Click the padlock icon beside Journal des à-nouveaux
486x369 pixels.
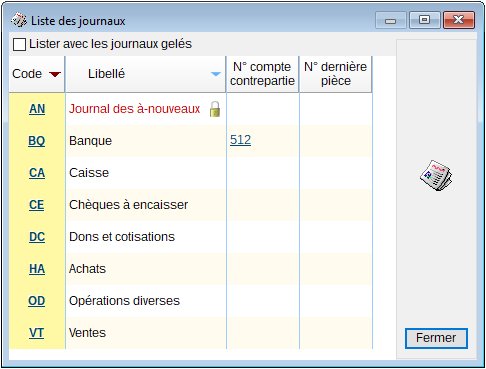pos(215,109)
